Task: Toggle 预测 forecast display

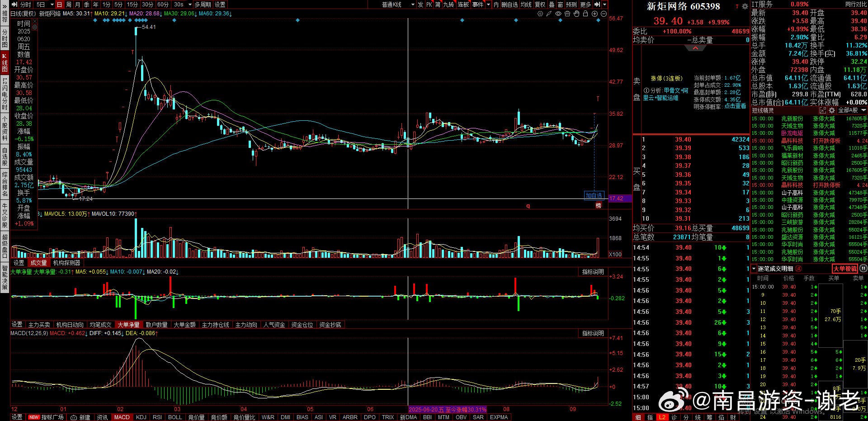Action: pyautogui.click(x=571, y=5)
